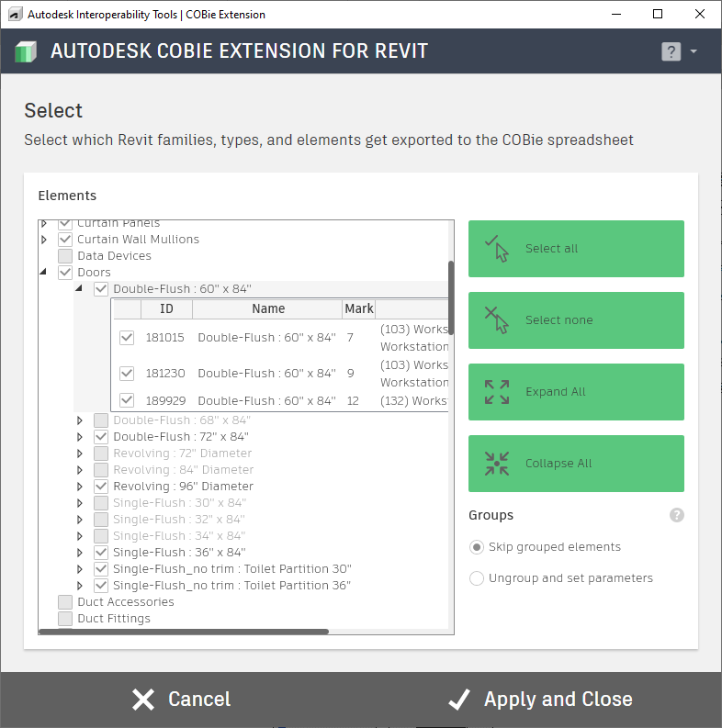Expand Revolving 84" Diameter node
Screen dimensions: 722x728
pos(80,470)
